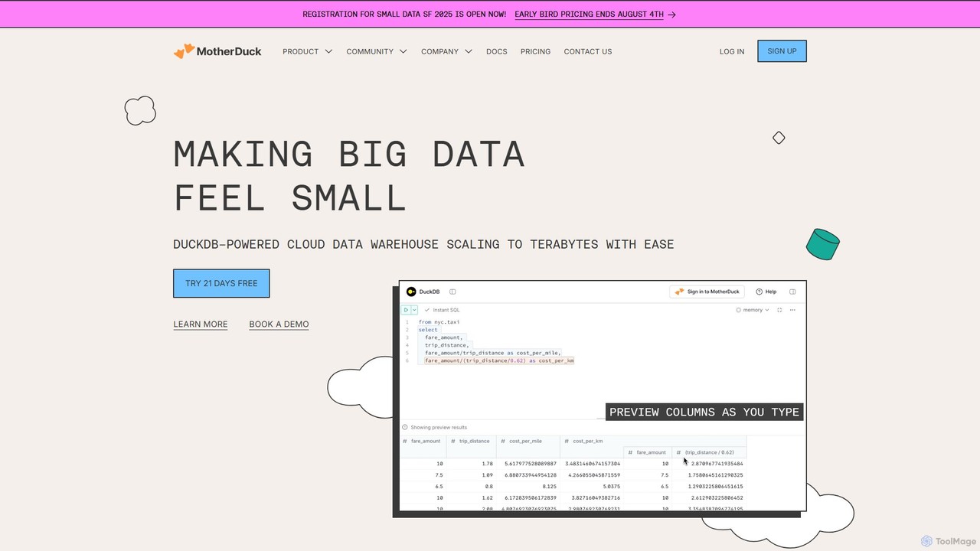
Task: Open the run options dropdown arrow
Action: pos(414,310)
